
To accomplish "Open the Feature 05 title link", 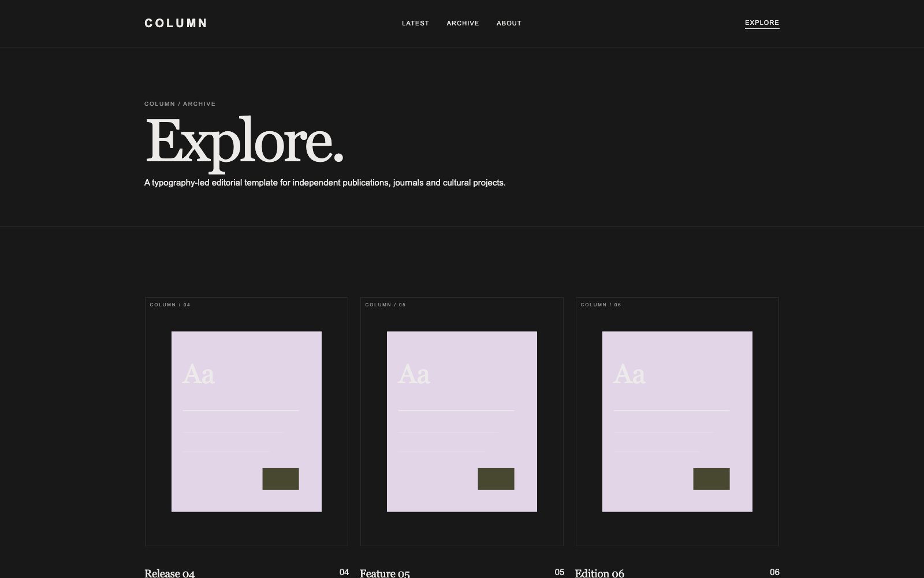I will [385, 573].
